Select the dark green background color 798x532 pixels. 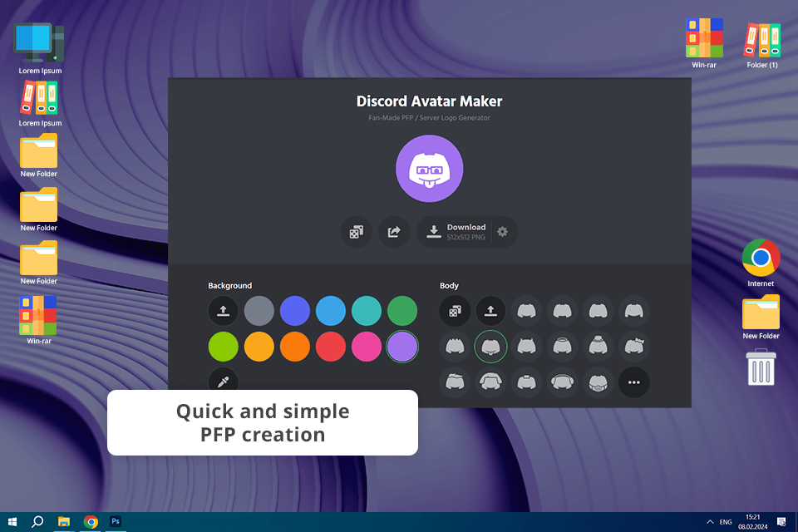402,311
